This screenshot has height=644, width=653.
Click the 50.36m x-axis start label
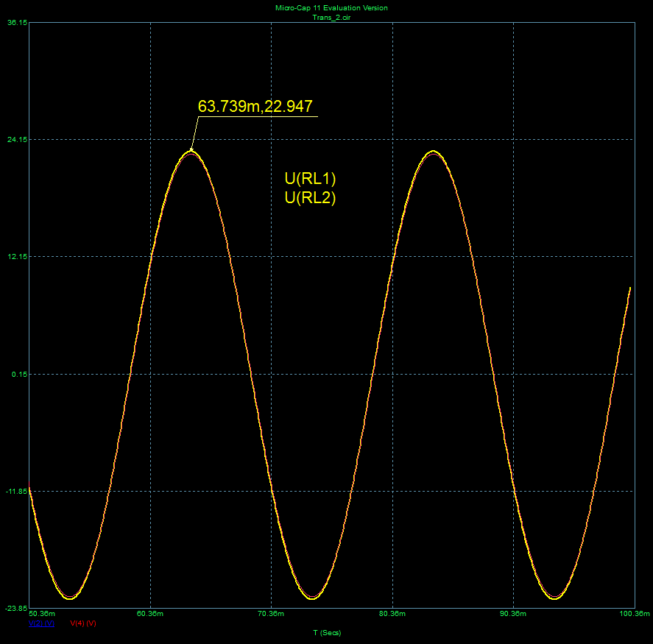point(41,613)
